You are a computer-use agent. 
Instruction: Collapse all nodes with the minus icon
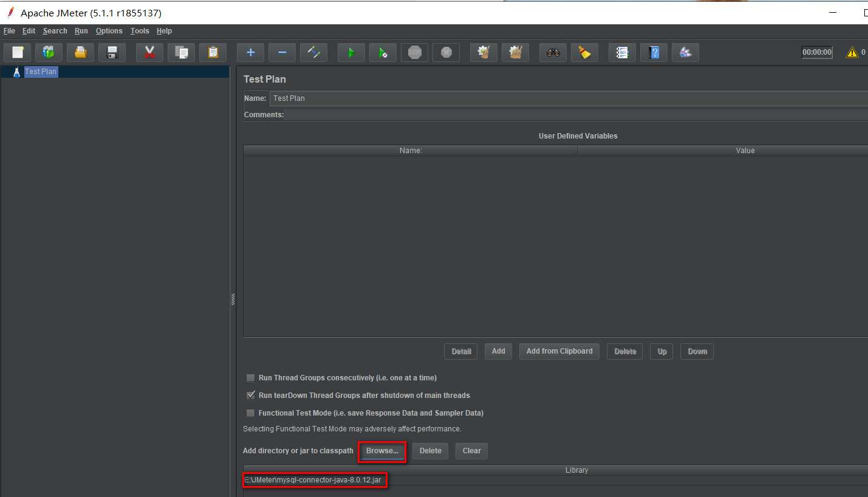click(x=282, y=52)
